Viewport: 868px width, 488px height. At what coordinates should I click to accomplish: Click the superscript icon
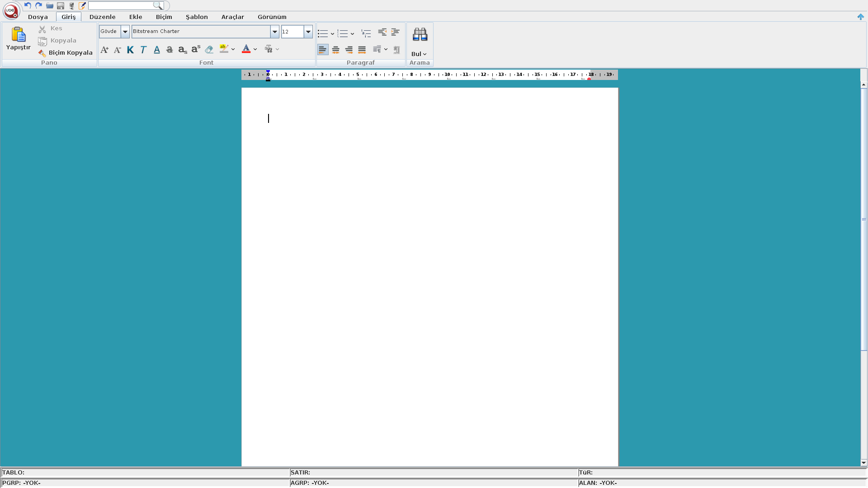[196, 49]
